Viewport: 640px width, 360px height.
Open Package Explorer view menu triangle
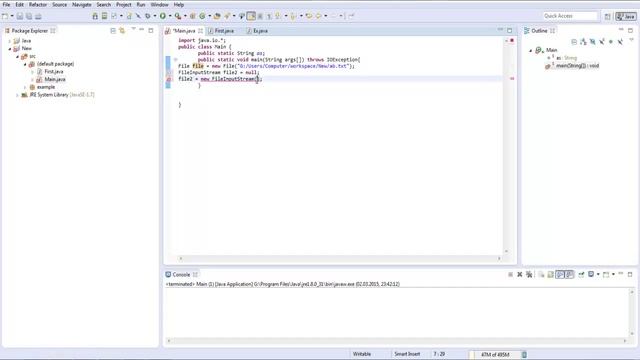coord(133,29)
